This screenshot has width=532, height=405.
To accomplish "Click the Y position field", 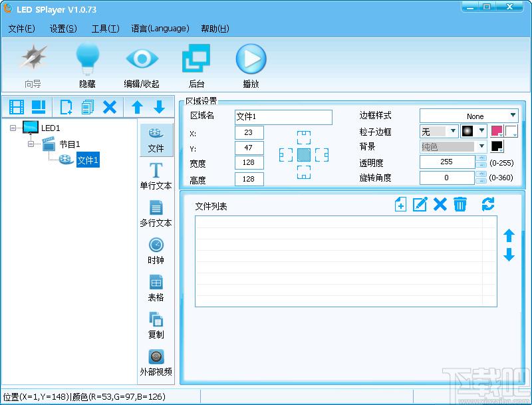I will [249, 148].
